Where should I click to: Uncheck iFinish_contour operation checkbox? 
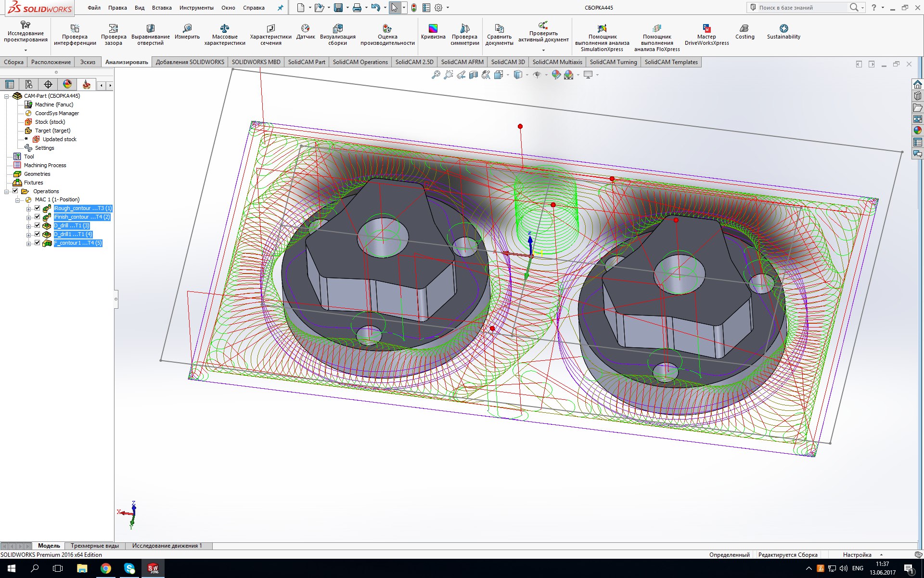(37, 217)
